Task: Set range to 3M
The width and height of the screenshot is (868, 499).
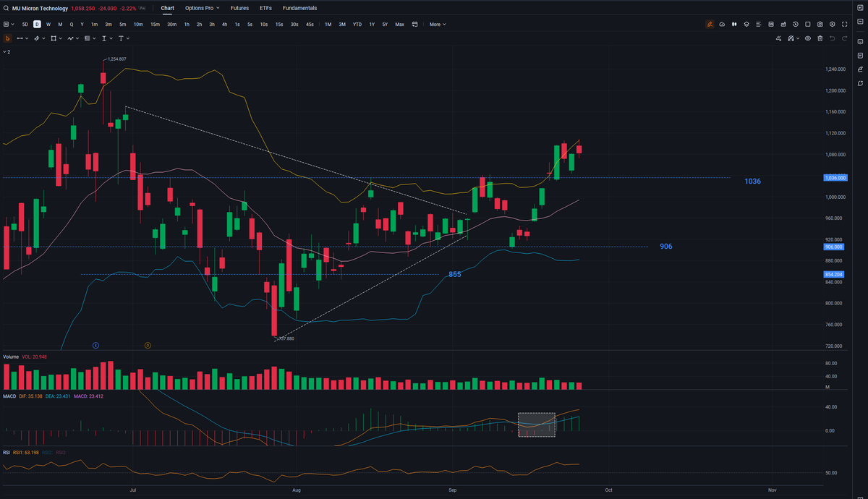Action: click(342, 24)
